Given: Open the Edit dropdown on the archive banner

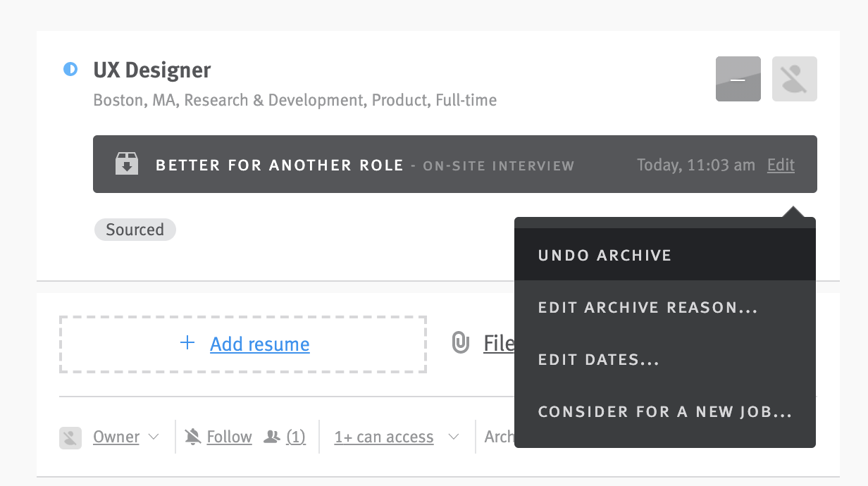Looking at the screenshot, I should coord(780,164).
